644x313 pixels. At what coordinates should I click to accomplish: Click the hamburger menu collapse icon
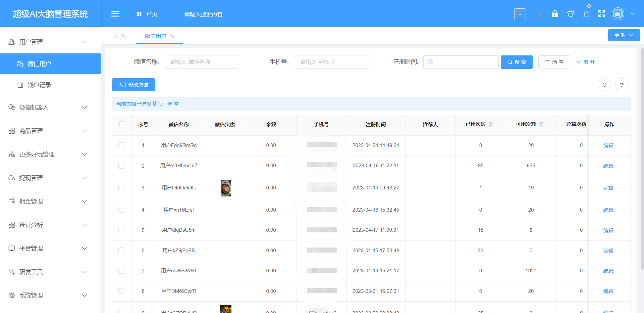pyautogui.click(x=115, y=14)
